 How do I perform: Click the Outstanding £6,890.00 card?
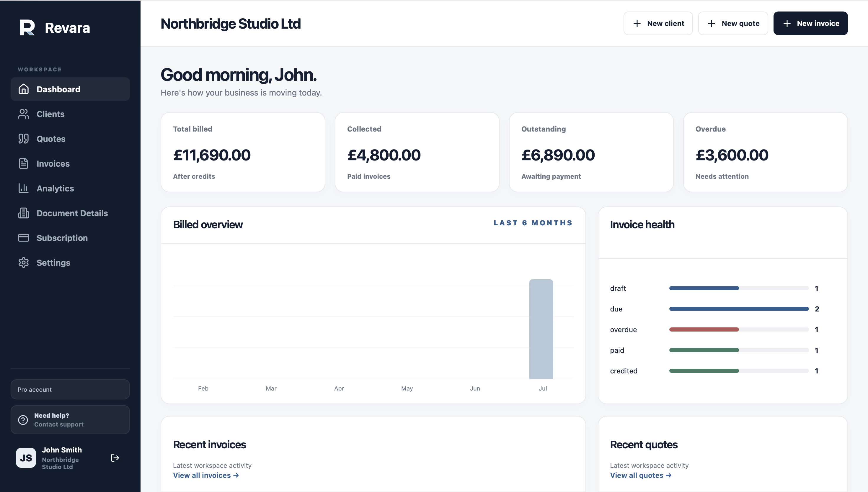(591, 152)
